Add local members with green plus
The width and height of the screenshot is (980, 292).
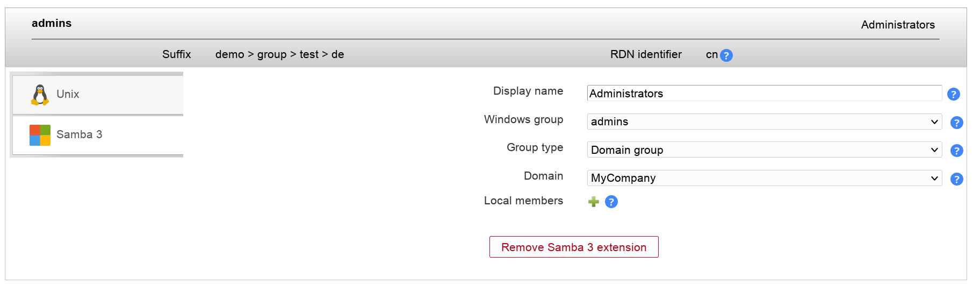coord(593,202)
